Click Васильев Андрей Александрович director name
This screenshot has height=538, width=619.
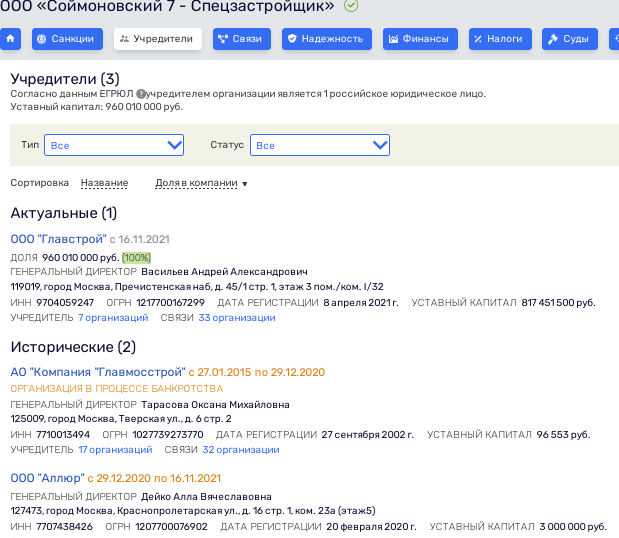click(x=224, y=272)
